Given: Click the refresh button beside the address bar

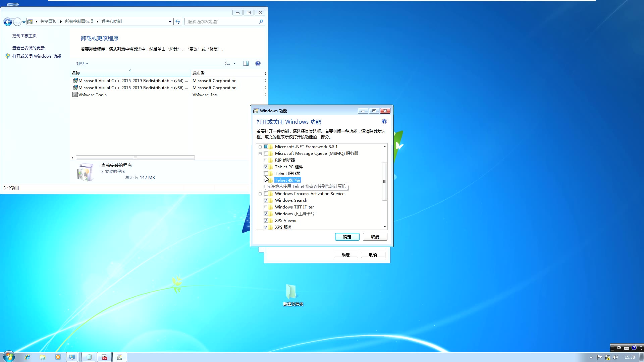Looking at the screenshot, I should 178,21.
